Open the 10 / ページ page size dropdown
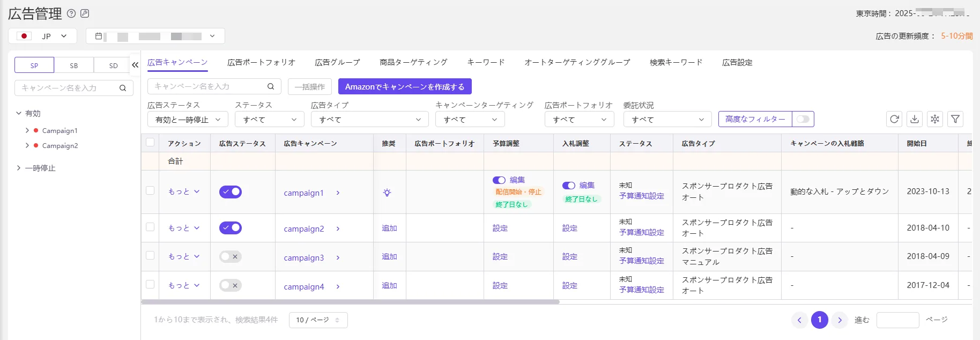980x340 pixels. tap(318, 320)
